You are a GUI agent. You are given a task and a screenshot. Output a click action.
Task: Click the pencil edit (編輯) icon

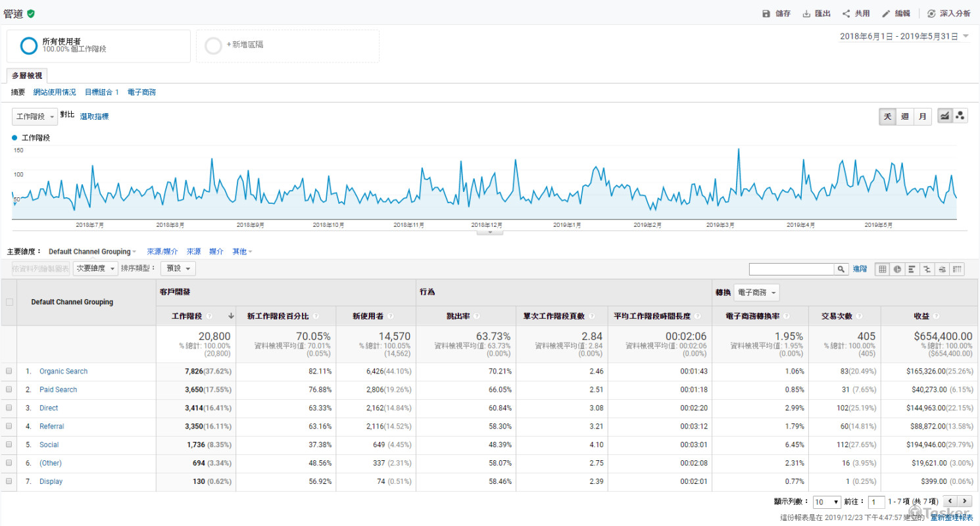pos(886,14)
